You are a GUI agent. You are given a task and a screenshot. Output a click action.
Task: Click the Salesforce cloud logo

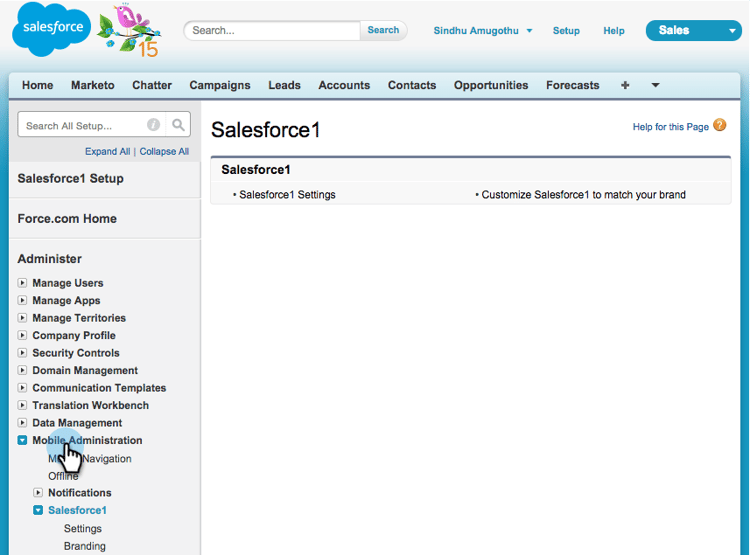click(x=52, y=29)
